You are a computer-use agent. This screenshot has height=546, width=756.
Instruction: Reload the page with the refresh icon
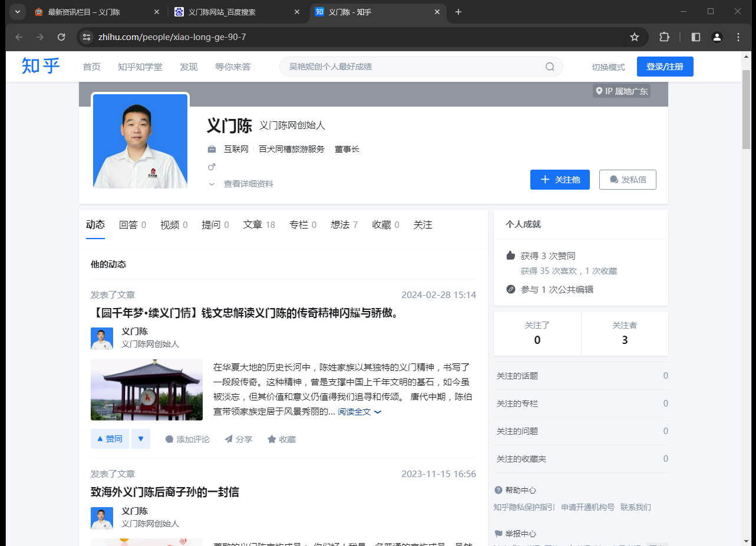point(61,37)
